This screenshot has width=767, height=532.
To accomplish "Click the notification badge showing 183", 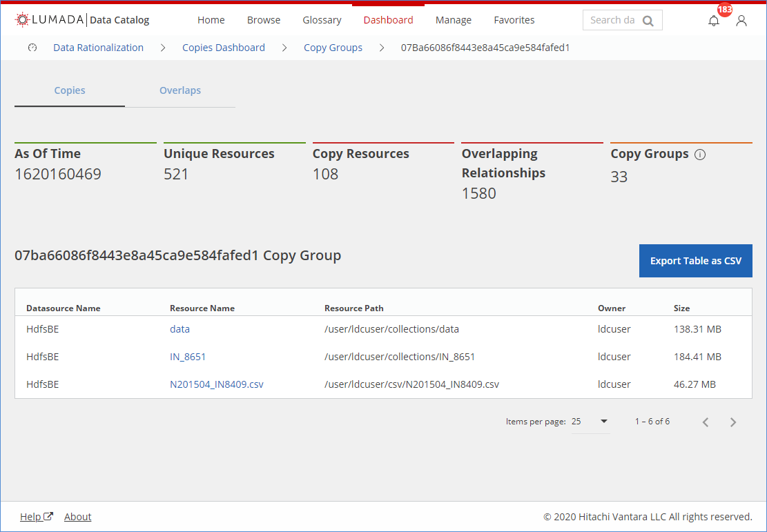I will tap(725, 10).
